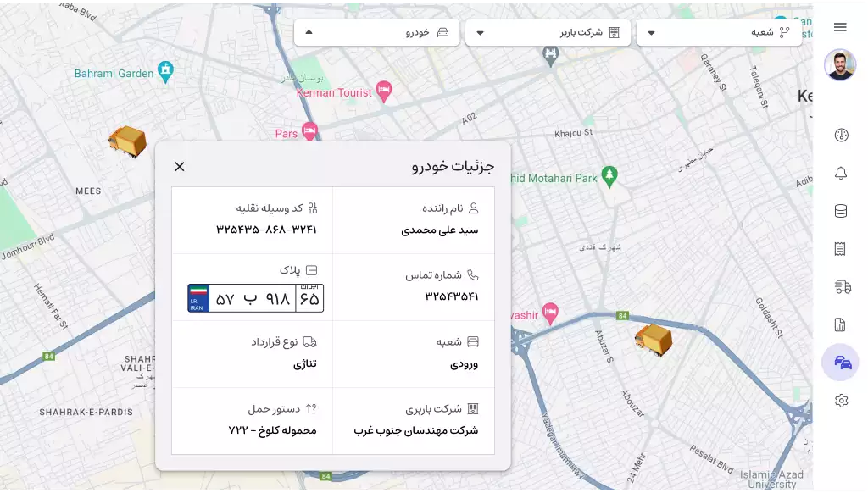Open the report chart document icon
868x493 pixels.
[x=841, y=324]
